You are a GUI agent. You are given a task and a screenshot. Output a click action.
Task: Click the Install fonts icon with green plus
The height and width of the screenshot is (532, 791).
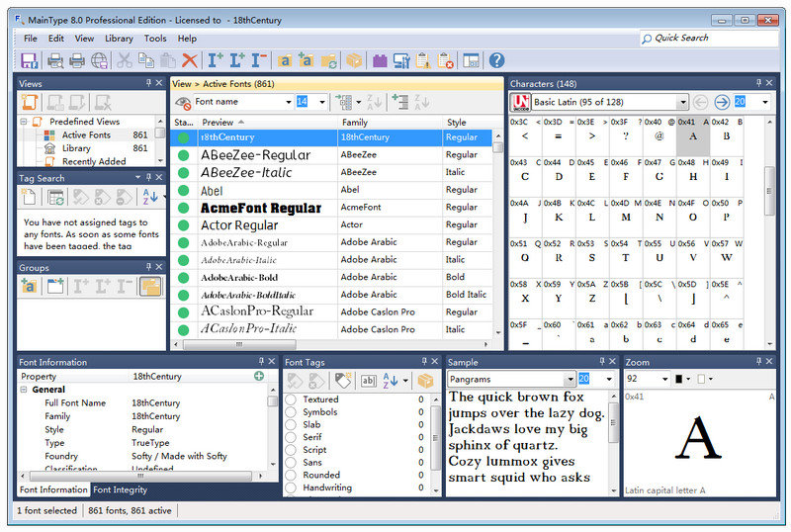point(216,60)
